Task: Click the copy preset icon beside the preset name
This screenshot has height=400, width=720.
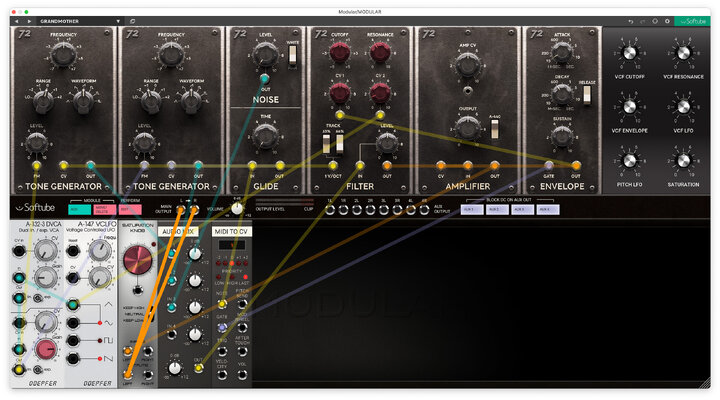Action: 132,21
